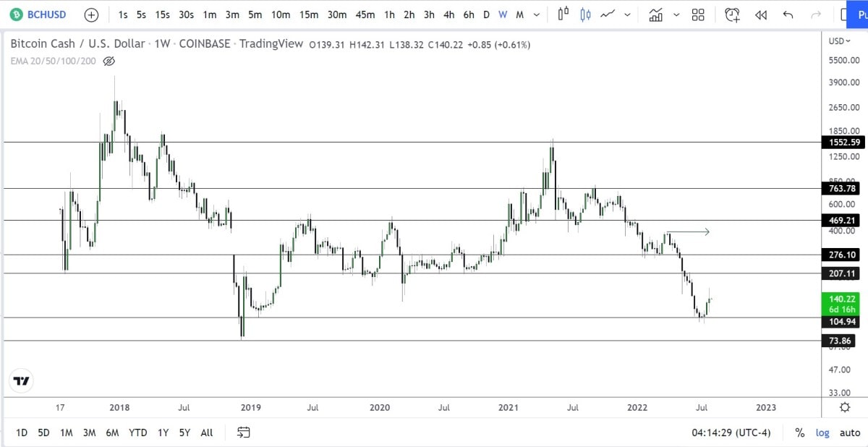The width and height of the screenshot is (868, 447).
Task: Select the 5s timeframe
Action: click(141, 14)
